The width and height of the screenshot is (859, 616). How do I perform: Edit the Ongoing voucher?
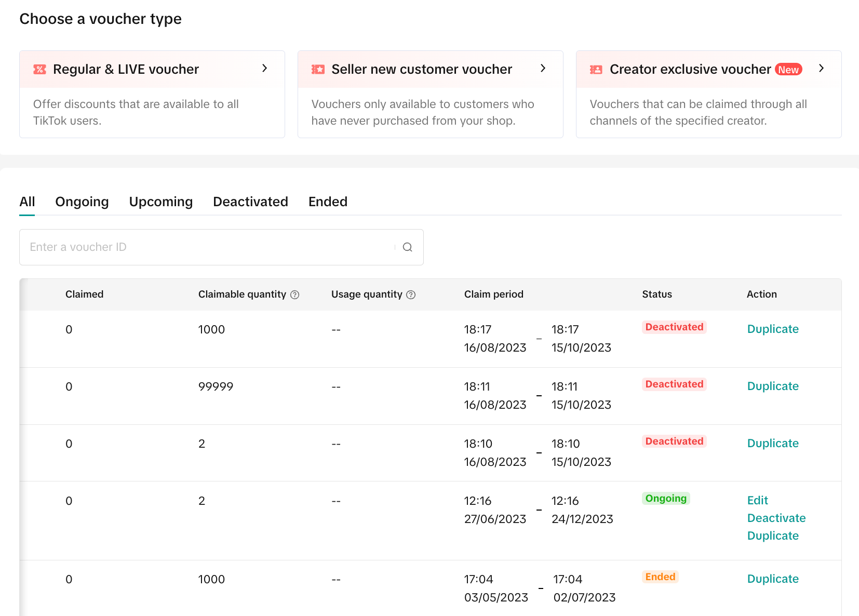pos(757,500)
